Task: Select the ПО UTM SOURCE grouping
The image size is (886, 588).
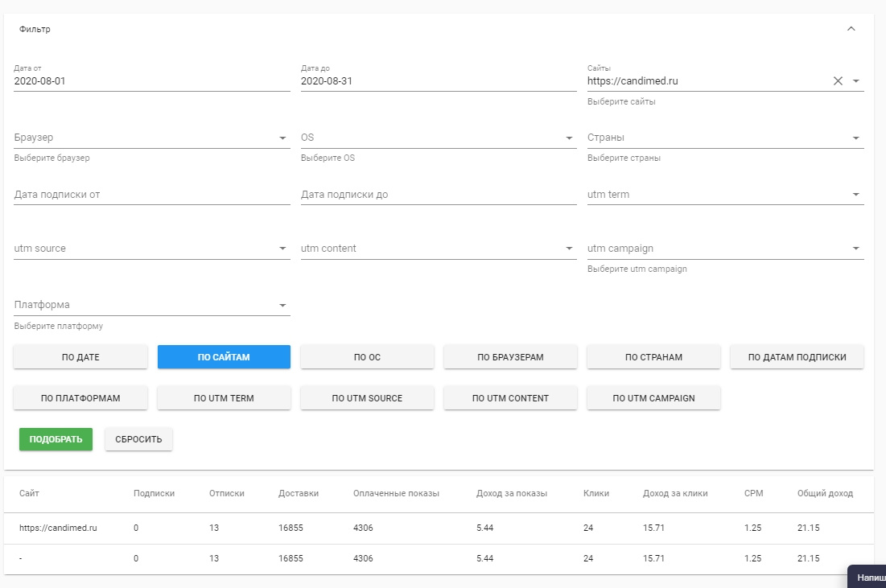Action: 367,398
